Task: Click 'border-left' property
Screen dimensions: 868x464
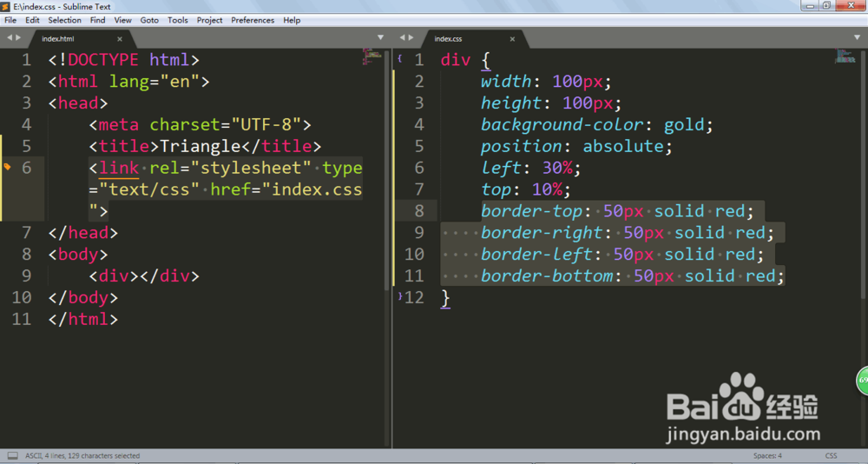Action: point(536,255)
